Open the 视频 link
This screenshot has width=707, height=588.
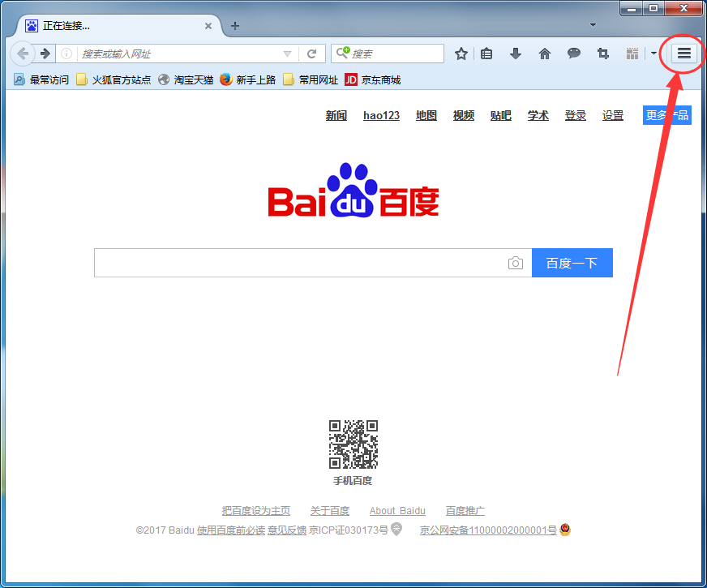[464, 115]
